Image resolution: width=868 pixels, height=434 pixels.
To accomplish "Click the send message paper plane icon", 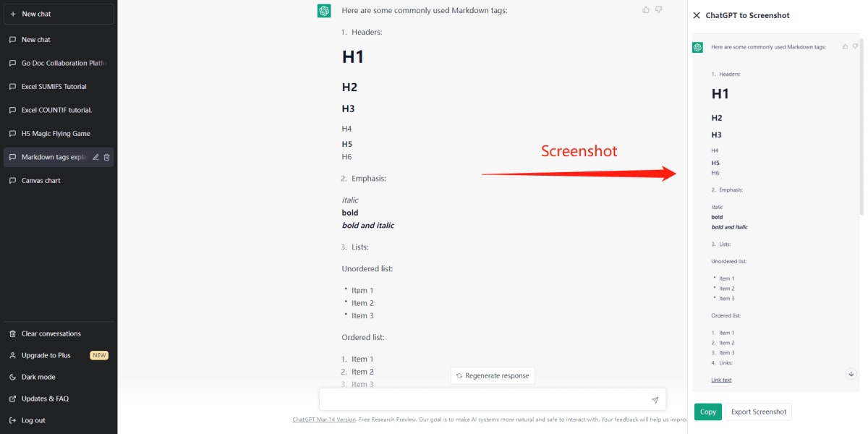I will coord(655,399).
